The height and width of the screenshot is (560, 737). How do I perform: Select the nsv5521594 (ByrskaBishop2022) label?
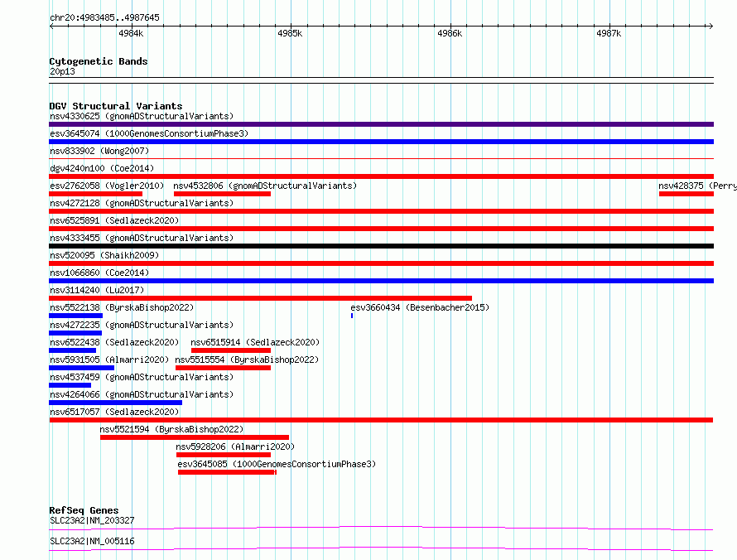(x=171, y=429)
